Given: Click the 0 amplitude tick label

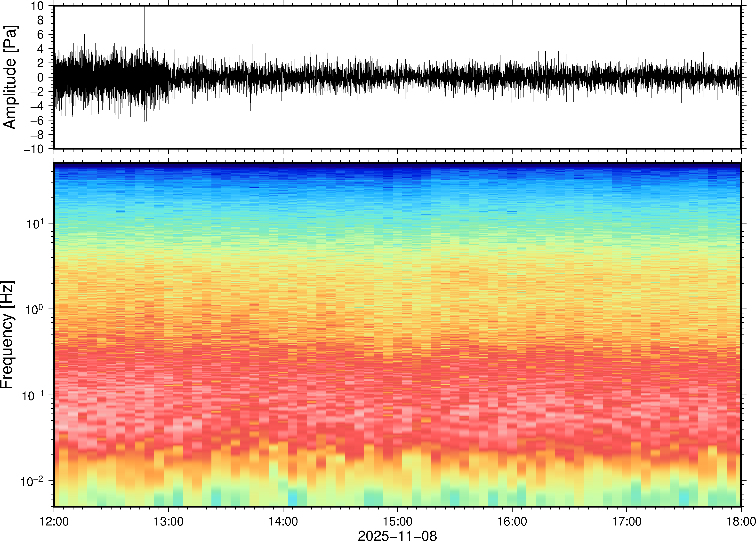Looking at the screenshot, I should pyautogui.click(x=40, y=77).
